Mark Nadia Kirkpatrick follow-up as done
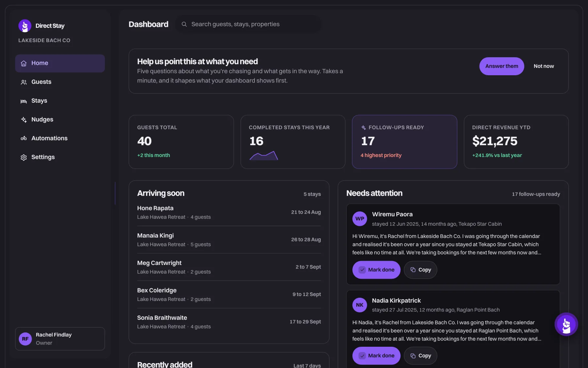This screenshot has height=368, width=588. [x=376, y=356]
